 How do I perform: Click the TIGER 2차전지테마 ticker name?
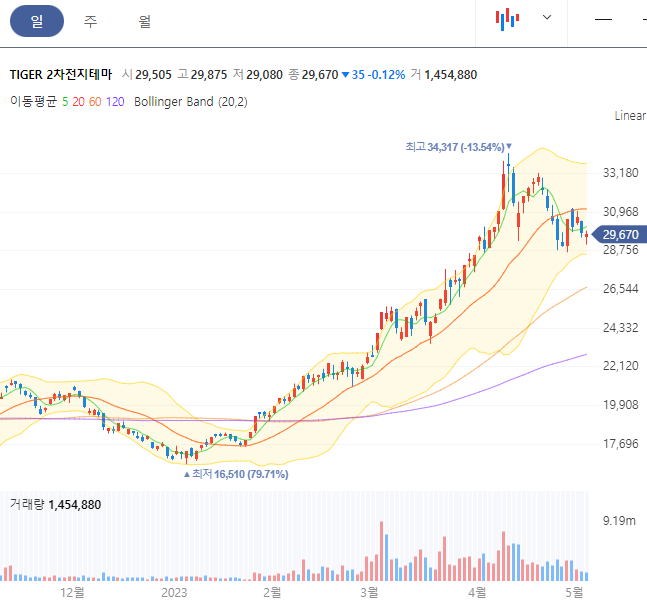[x=61, y=75]
